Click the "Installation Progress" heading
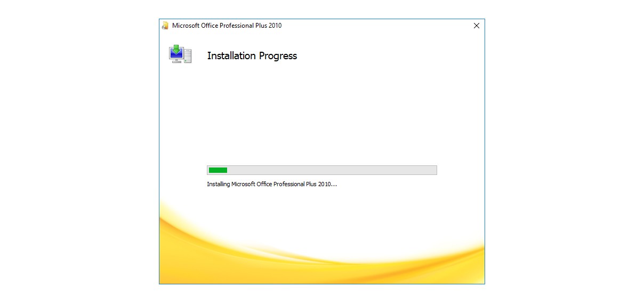644x303 pixels. (x=252, y=56)
